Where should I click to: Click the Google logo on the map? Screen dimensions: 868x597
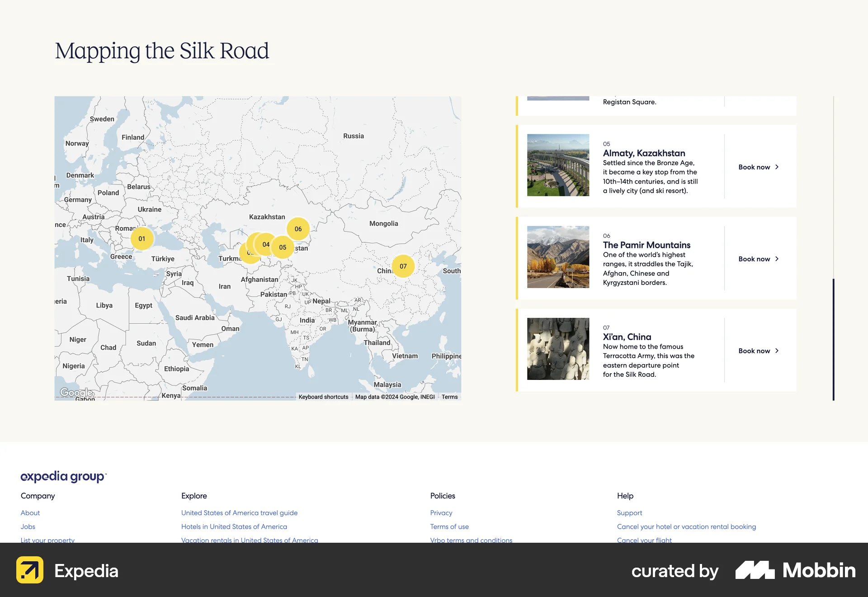76,393
